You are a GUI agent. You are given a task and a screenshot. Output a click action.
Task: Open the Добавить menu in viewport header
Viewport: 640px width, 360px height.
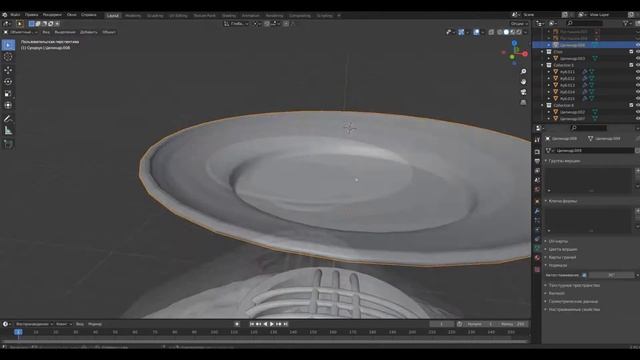89,32
